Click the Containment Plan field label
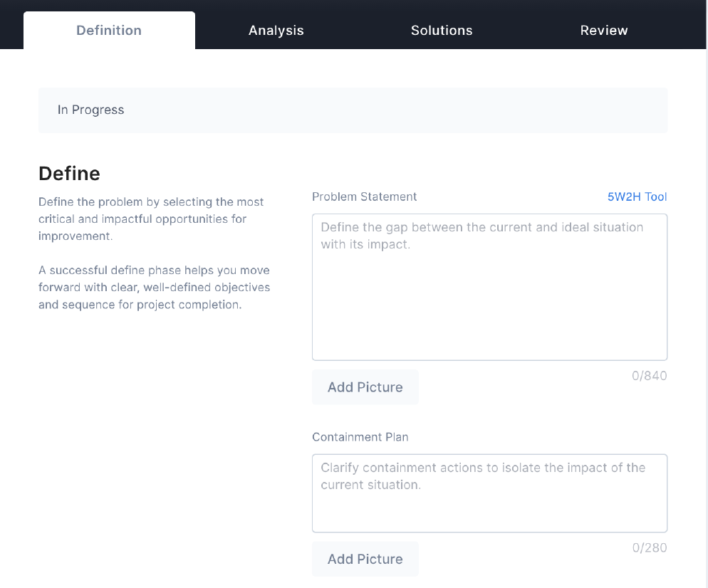This screenshot has height=588, width=708. click(x=360, y=437)
